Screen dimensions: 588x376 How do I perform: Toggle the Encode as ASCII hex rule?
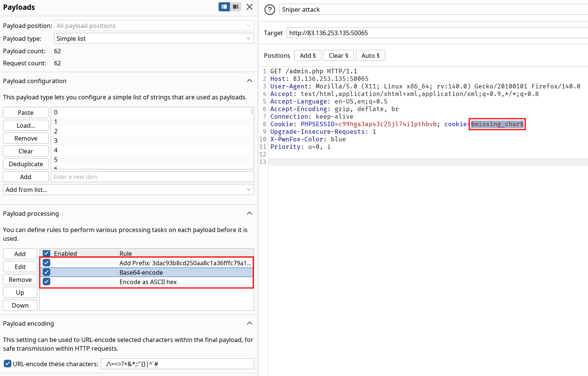pos(47,282)
